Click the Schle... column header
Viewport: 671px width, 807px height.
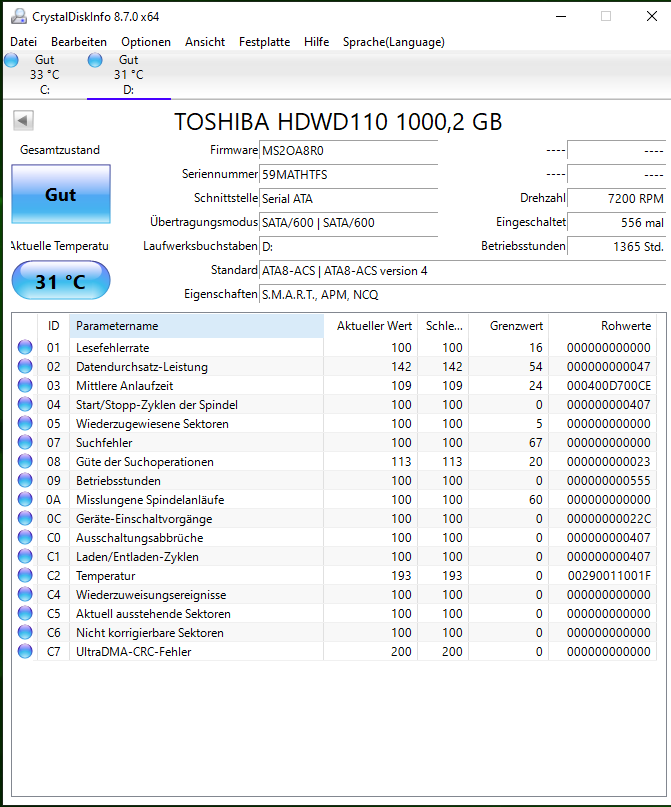(x=443, y=326)
